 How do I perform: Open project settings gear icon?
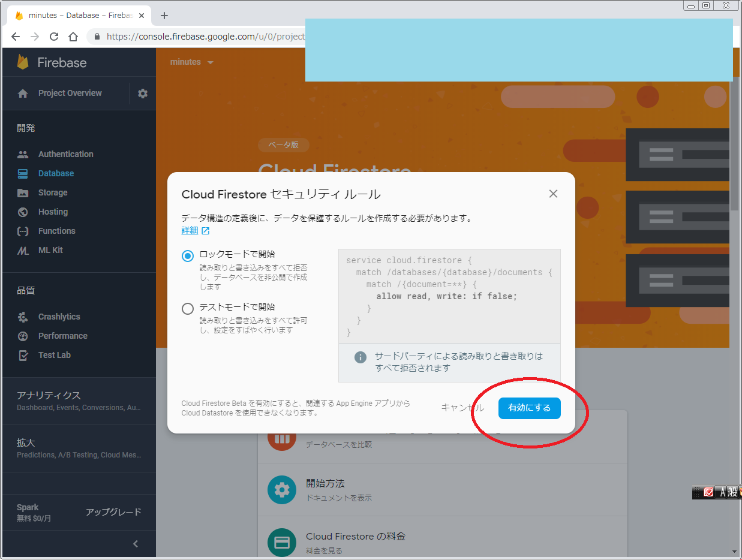[x=143, y=94]
